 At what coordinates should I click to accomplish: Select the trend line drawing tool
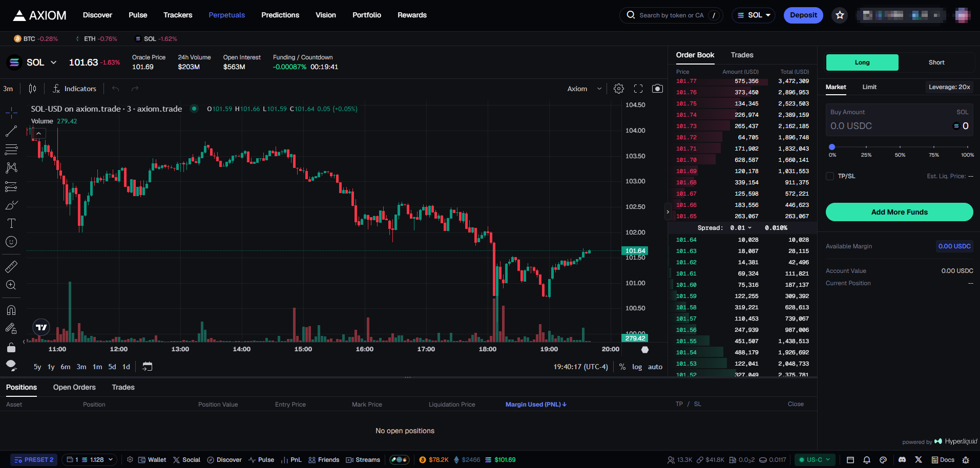point(11,131)
